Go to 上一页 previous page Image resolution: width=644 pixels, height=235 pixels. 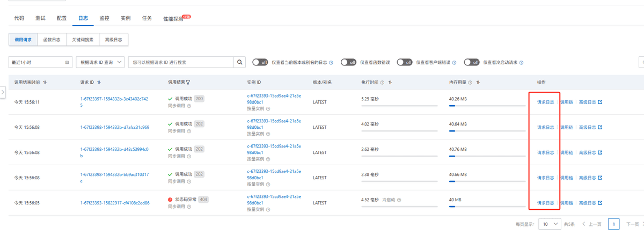(591, 224)
